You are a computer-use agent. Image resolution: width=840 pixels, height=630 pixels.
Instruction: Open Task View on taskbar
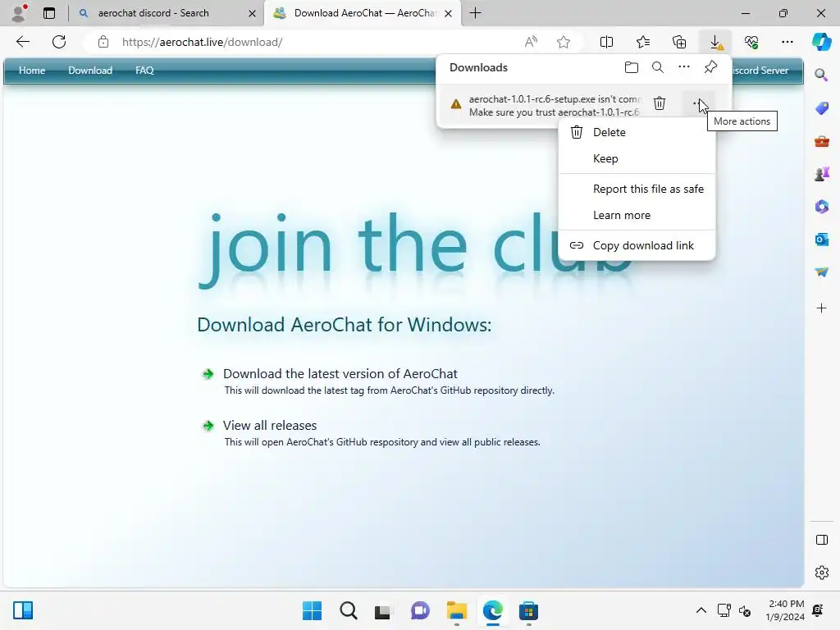[x=382, y=610]
